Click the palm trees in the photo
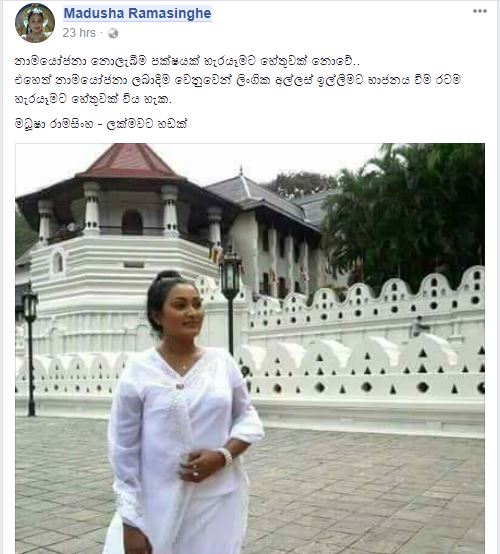Image resolution: width=500 pixels, height=554 pixels. coord(406,212)
